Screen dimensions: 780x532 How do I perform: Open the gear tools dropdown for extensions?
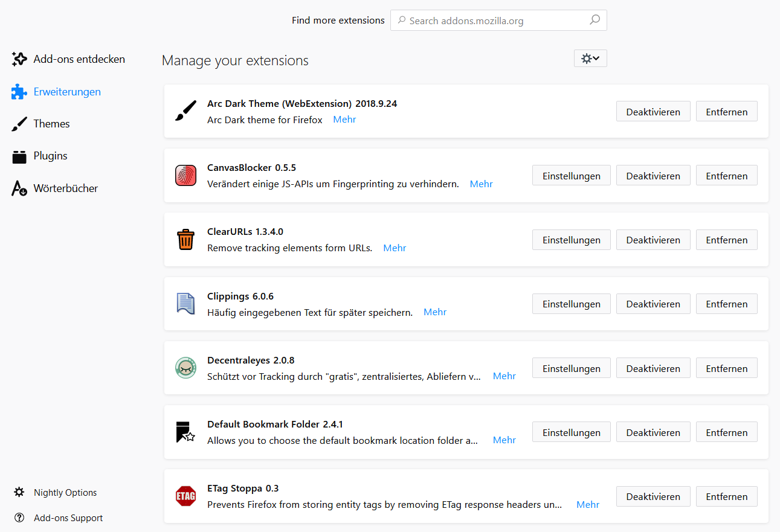(590, 58)
